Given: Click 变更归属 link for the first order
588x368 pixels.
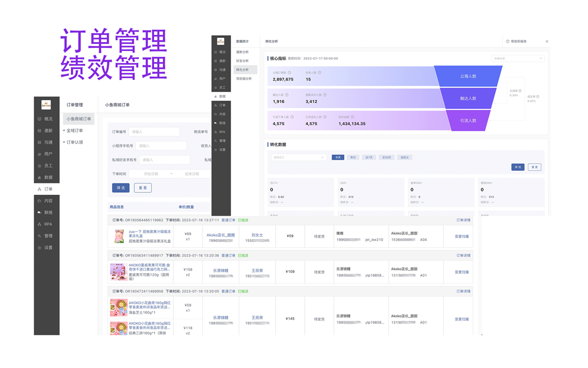Looking at the screenshot, I should click(461, 237).
